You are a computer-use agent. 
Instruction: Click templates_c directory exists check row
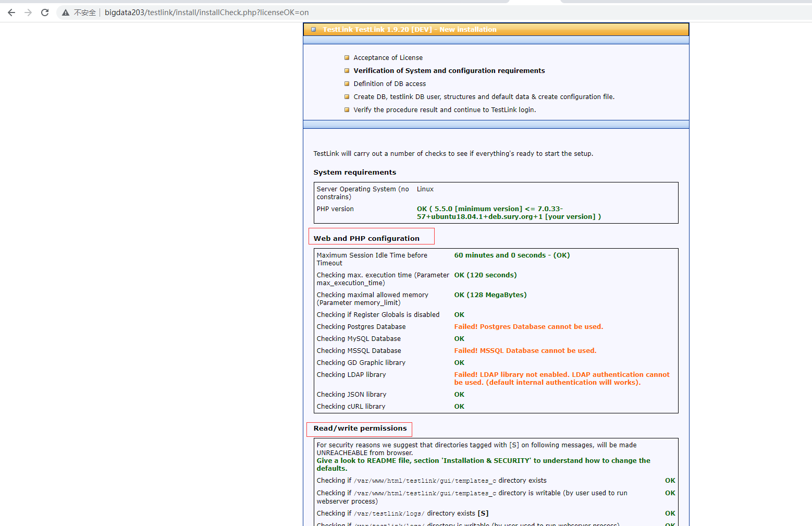432,481
